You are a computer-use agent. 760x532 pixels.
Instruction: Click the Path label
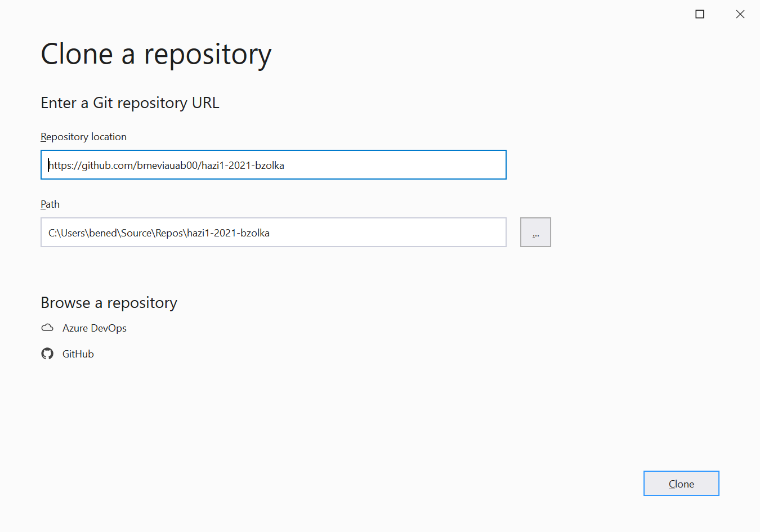pyautogui.click(x=50, y=204)
